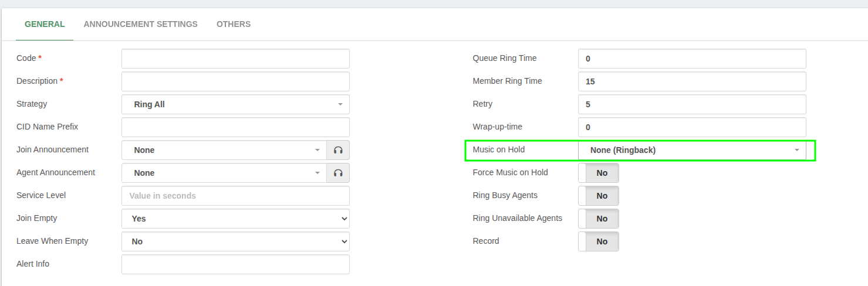Screen dimensions: 868x286
Task: Click the Agent Announcement headphone icon
Action: [x=338, y=173]
